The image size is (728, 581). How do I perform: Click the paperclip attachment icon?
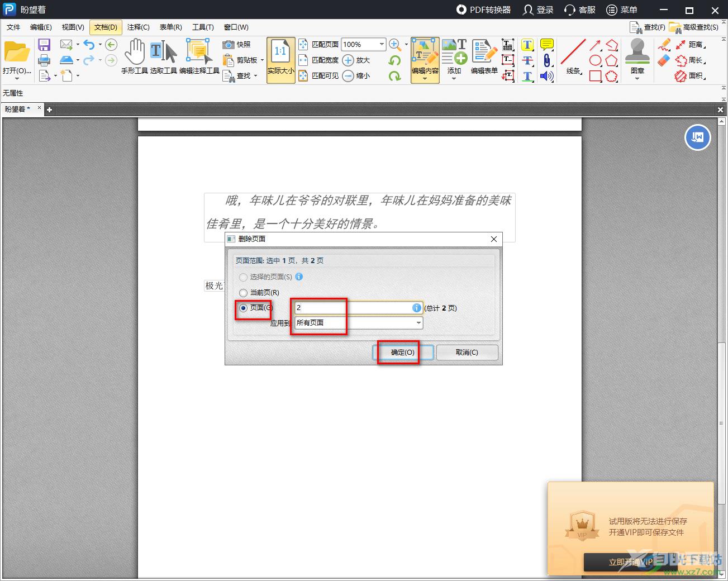pyautogui.click(x=547, y=60)
